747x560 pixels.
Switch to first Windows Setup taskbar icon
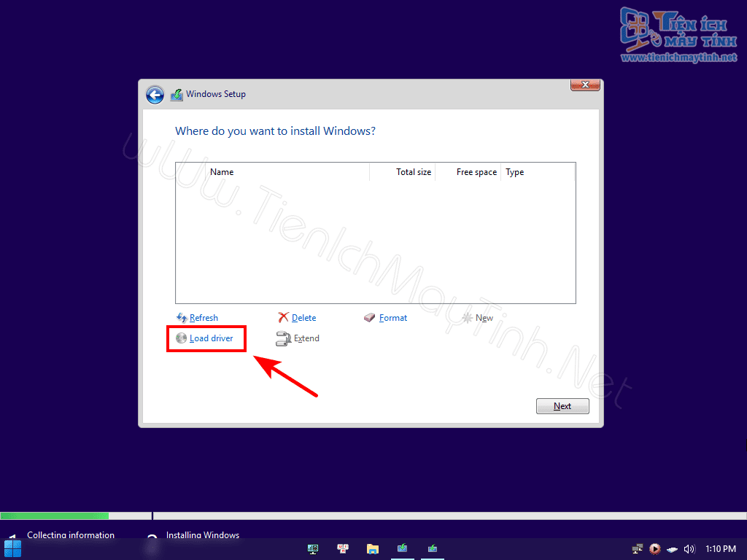click(x=403, y=548)
